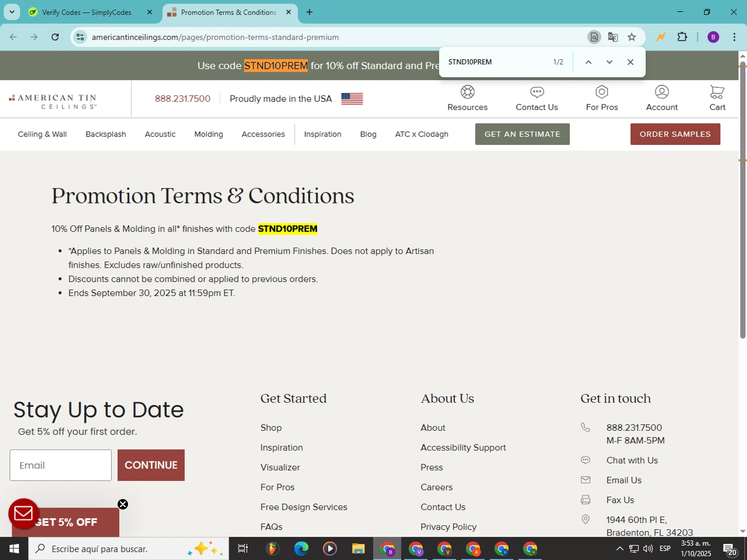Open the browser Extensions puzzle icon
The height and width of the screenshot is (560, 747).
point(682,37)
